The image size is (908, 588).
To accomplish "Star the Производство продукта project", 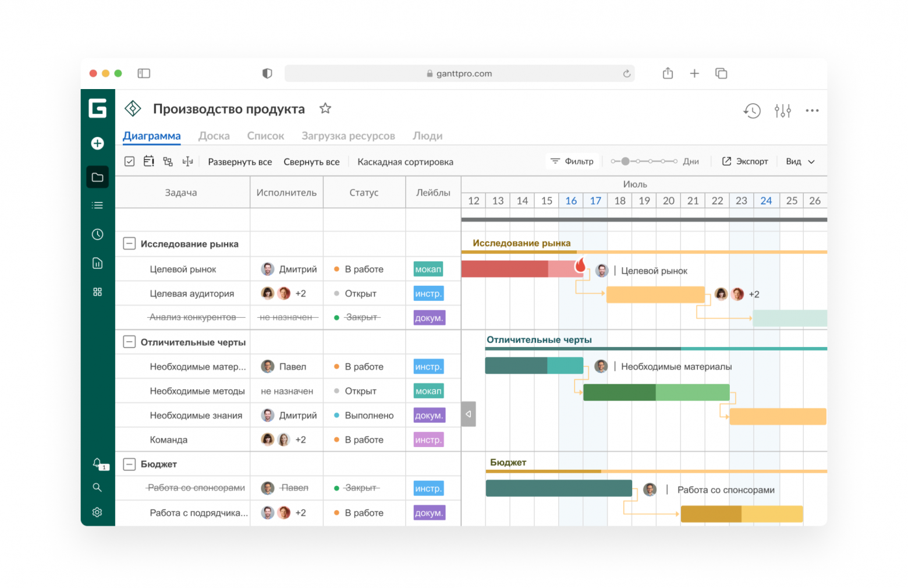I will pos(325,108).
